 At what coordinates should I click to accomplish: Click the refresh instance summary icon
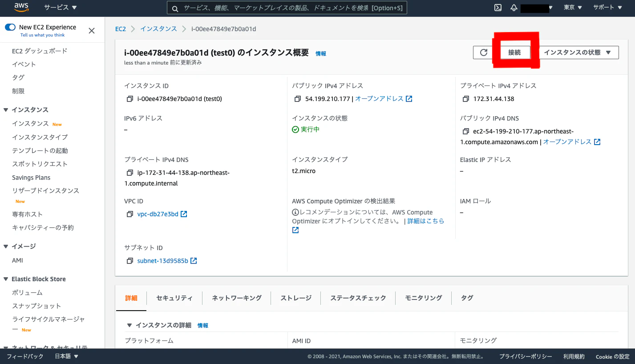pyautogui.click(x=484, y=53)
